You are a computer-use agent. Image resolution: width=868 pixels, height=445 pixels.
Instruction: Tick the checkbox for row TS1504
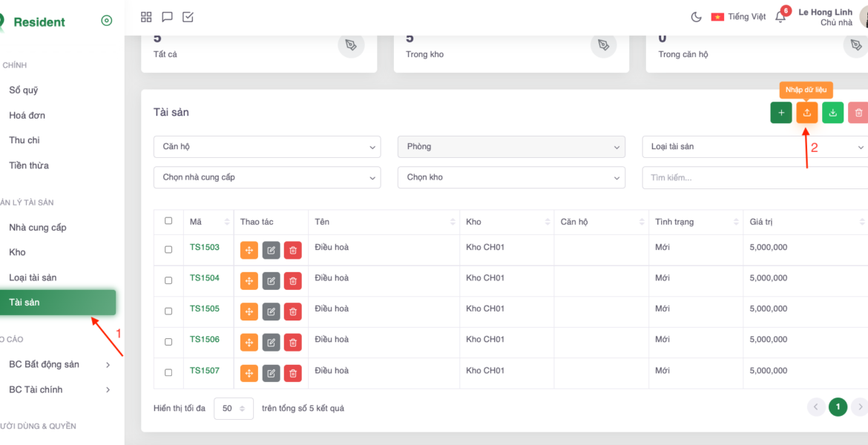click(168, 280)
